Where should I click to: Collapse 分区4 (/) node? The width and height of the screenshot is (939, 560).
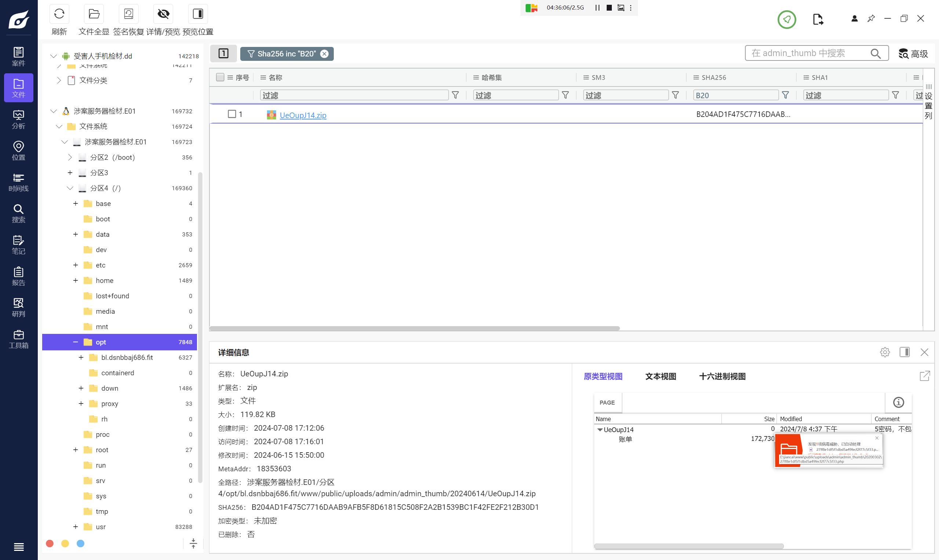coord(70,188)
